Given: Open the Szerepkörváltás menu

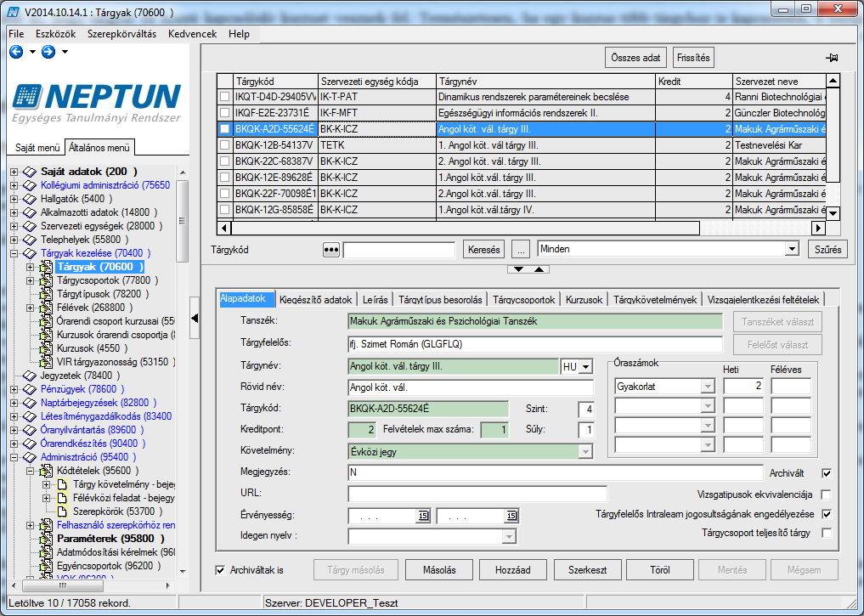Looking at the screenshot, I should click(121, 34).
